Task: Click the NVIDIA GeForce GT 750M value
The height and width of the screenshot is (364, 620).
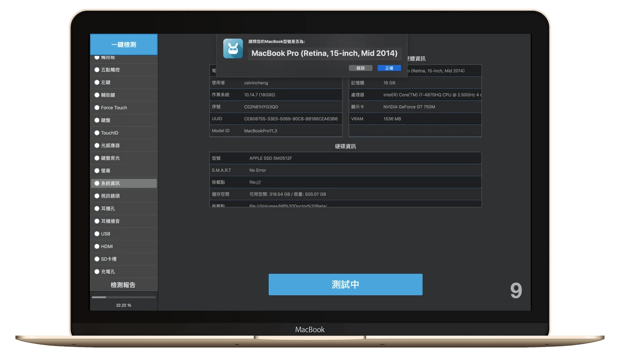Action: (x=409, y=107)
